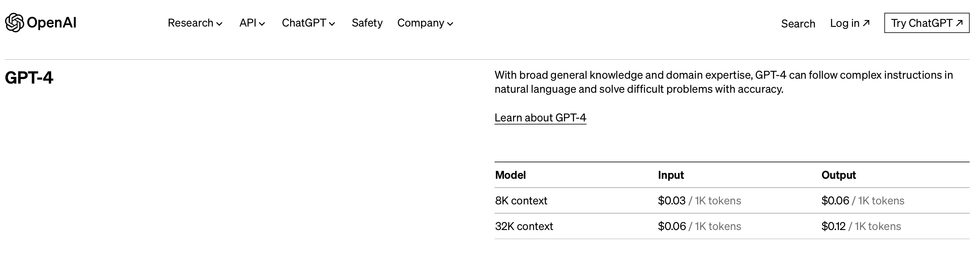Click the chevron next to Company
The width and height of the screenshot is (980, 266).
[450, 24]
